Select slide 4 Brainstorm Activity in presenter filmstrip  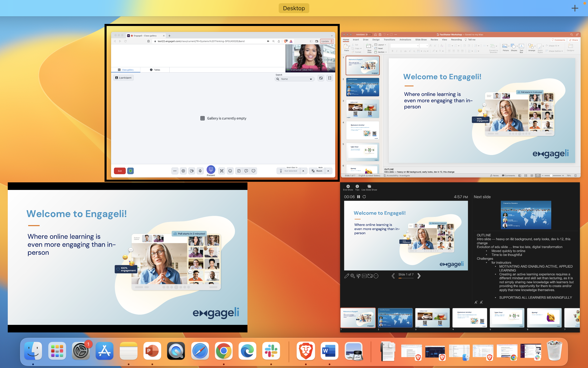tap(470, 318)
